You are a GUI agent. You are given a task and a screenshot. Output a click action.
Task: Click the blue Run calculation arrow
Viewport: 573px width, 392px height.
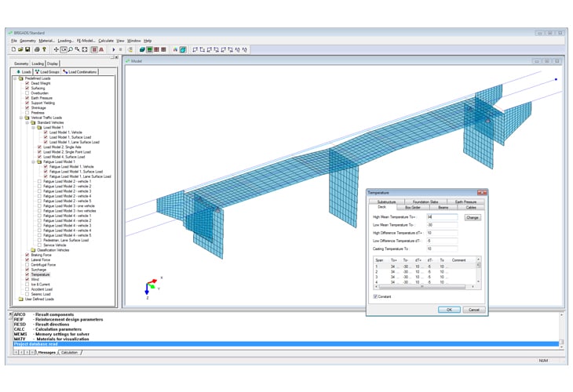click(114, 49)
